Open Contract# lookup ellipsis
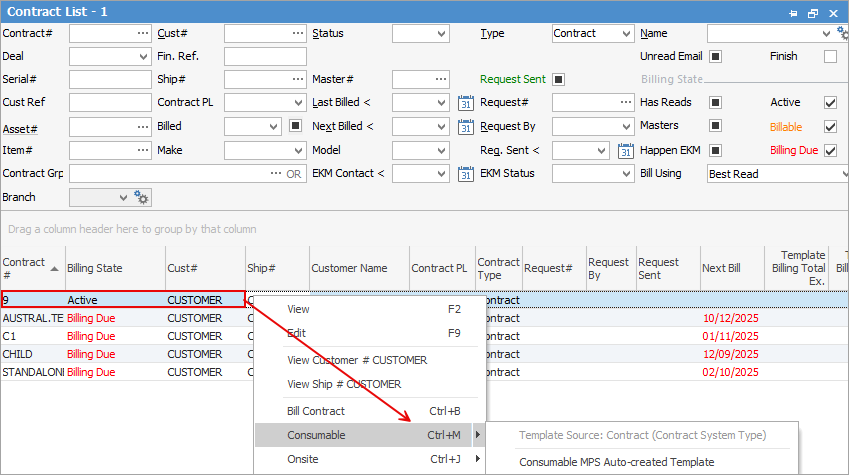The width and height of the screenshot is (849, 475). tap(143, 34)
